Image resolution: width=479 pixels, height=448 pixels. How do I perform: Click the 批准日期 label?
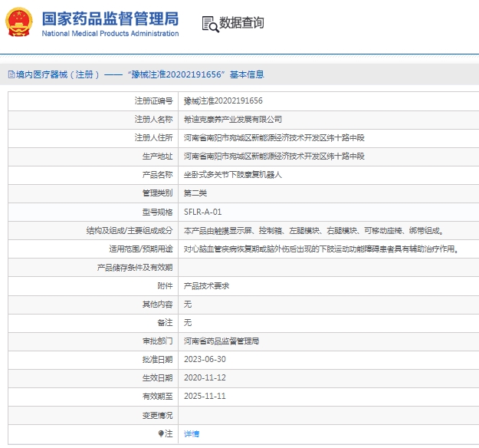(157, 359)
